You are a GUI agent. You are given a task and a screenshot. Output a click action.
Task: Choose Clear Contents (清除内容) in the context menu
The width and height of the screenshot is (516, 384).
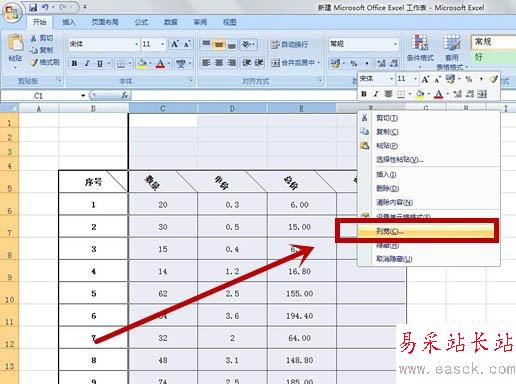point(429,202)
